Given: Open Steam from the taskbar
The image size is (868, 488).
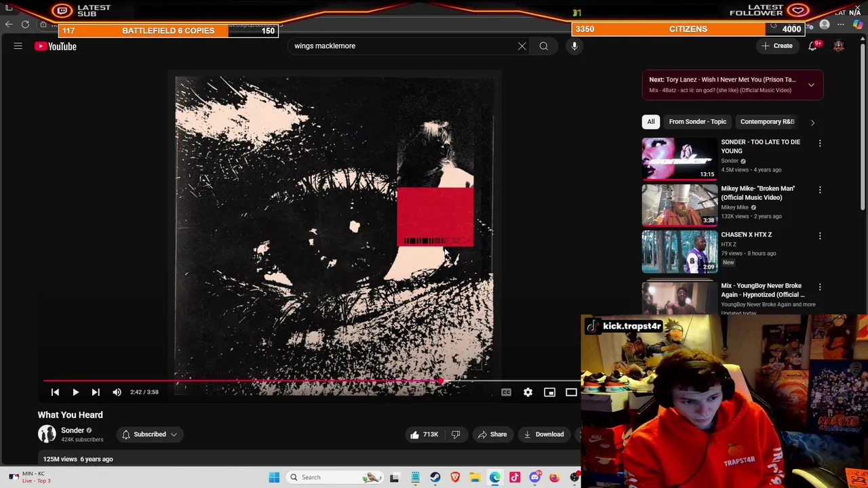Looking at the screenshot, I should coord(435,477).
